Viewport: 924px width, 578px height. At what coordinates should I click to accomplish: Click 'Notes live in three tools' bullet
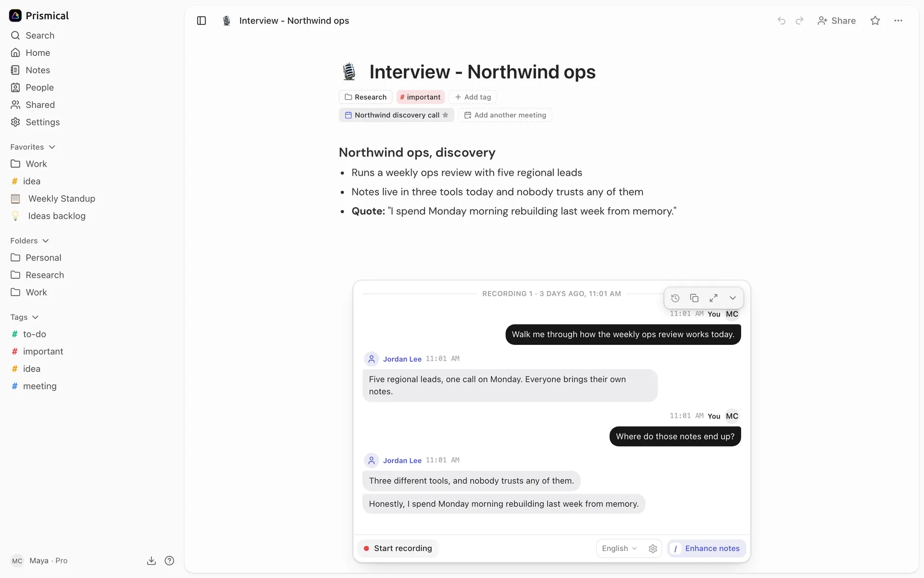tap(497, 192)
